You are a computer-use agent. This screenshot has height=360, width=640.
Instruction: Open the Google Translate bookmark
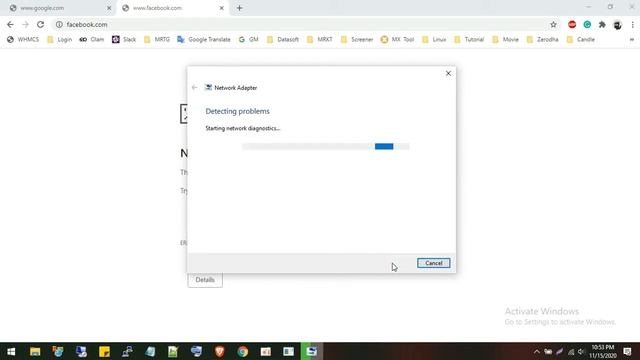204,40
